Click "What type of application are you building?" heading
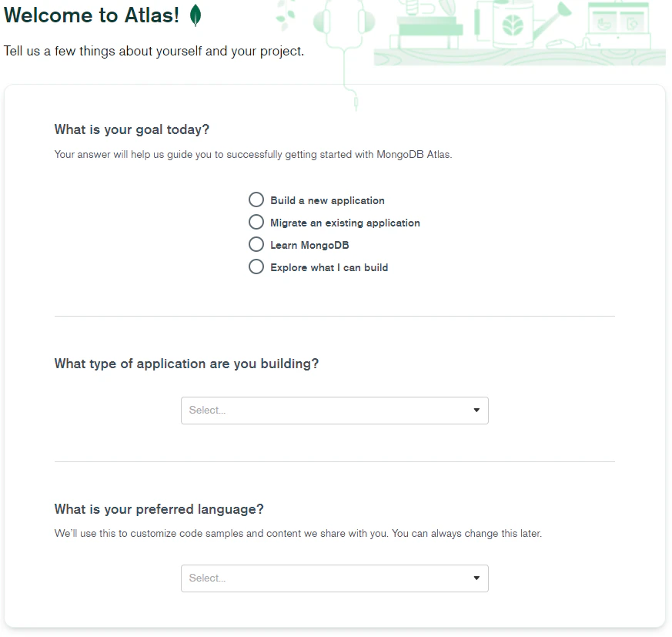The width and height of the screenshot is (672, 637). pos(186,364)
